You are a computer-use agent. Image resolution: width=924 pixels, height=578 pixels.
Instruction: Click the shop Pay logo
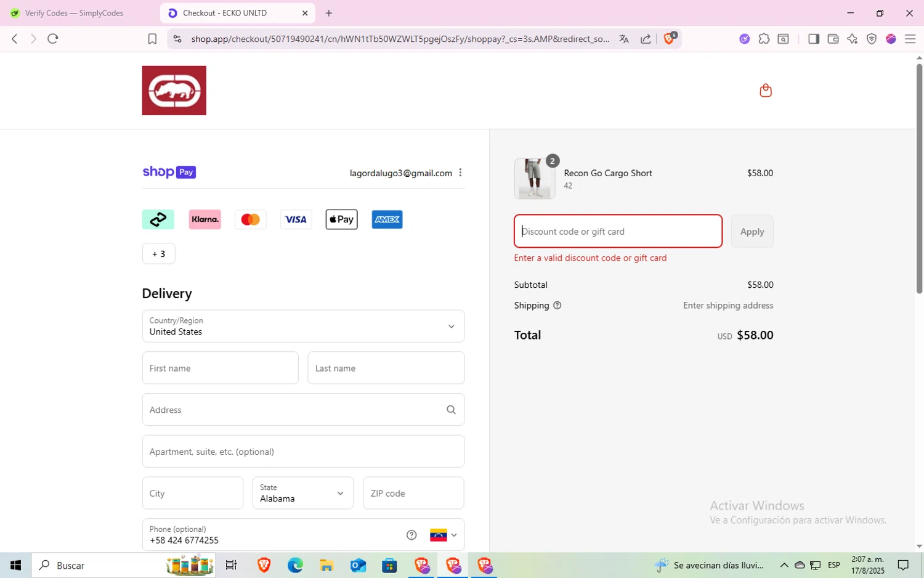(169, 172)
